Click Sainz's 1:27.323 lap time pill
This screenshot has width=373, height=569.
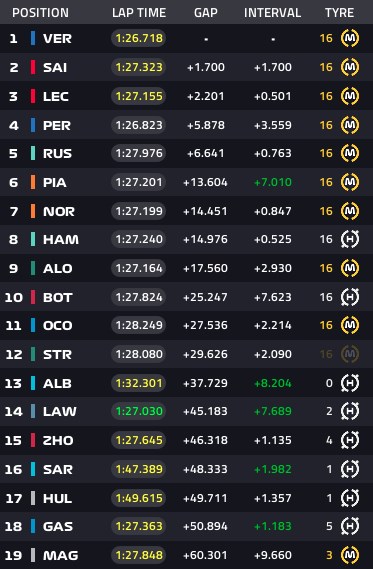(x=139, y=67)
